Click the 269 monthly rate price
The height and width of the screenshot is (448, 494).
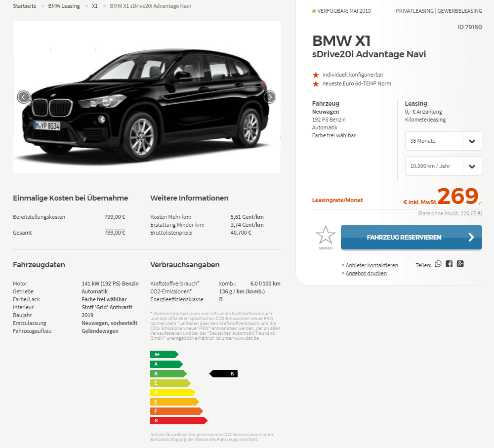pos(458,196)
